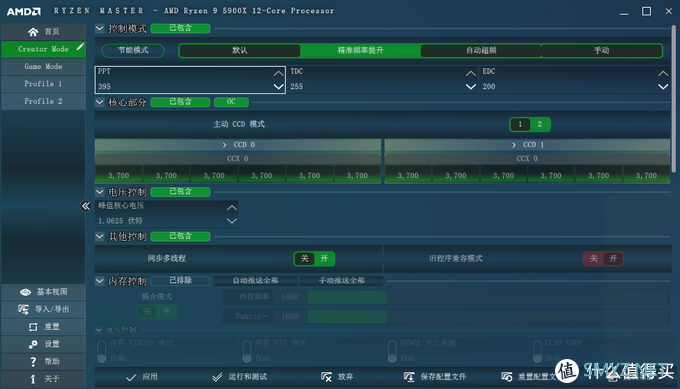The image size is (680, 389).
Task: Set active CCD mode to 1
Action: point(520,124)
